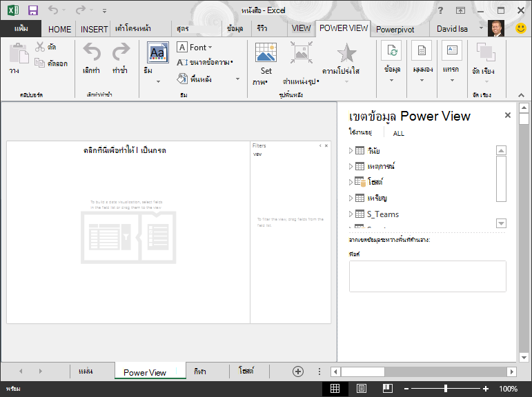Viewport: 532px width, 397px height.
Task: Open the โฮสต์ sheet tab
Action: 246,371
